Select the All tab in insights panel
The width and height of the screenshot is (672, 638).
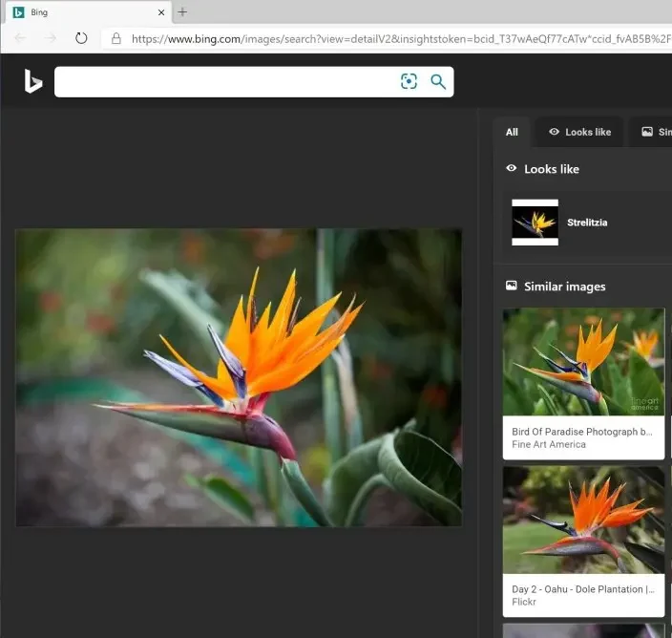pyautogui.click(x=512, y=132)
